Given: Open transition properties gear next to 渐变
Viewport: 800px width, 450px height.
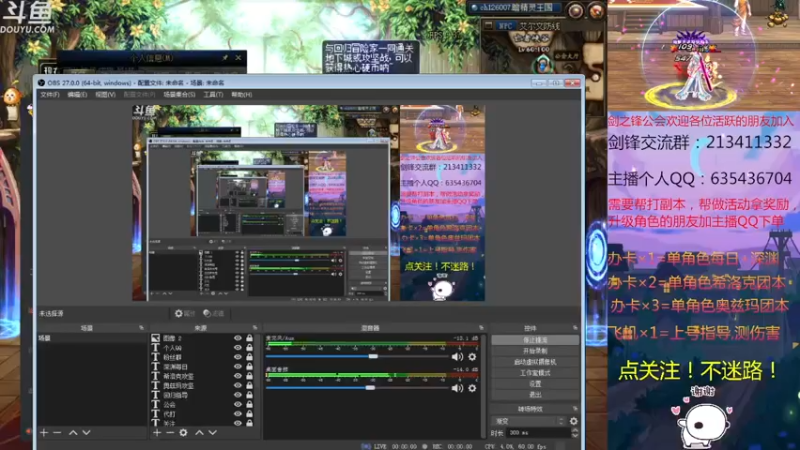Looking at the screenshot, I should click(573, 421).
